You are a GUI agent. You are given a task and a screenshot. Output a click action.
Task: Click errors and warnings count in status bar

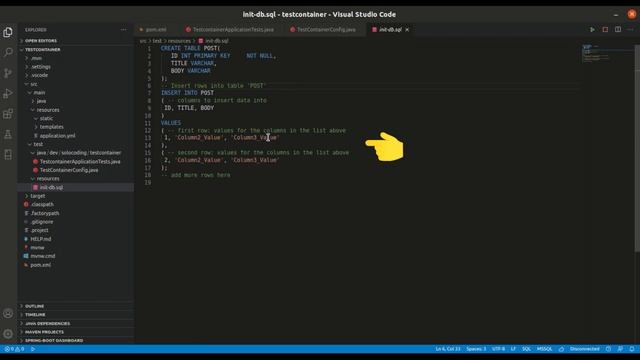(14, 349)
